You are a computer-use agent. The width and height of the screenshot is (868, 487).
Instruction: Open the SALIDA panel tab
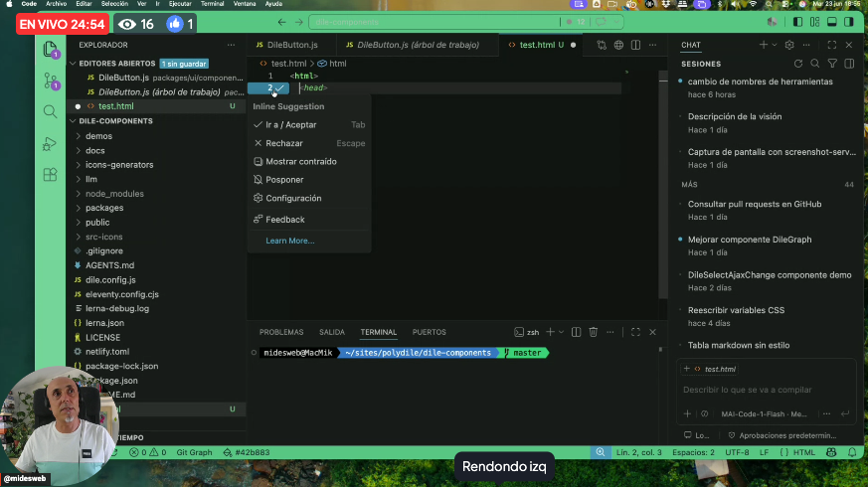[x=331, y=332]
